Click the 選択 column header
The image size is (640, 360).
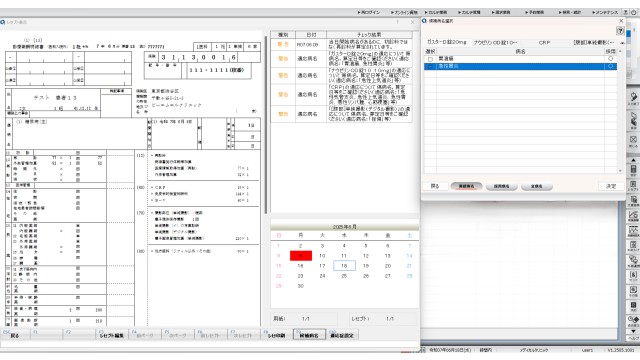[430, 52]
